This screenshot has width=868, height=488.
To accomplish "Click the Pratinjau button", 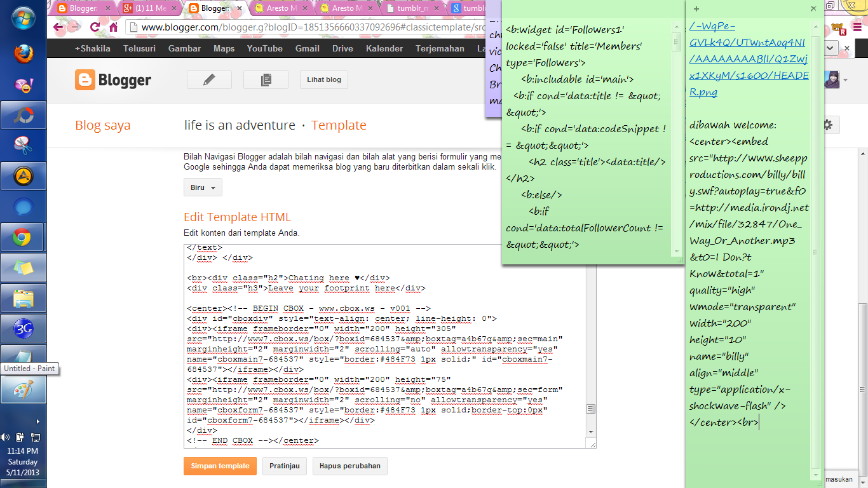I will (x=285, y=466).
